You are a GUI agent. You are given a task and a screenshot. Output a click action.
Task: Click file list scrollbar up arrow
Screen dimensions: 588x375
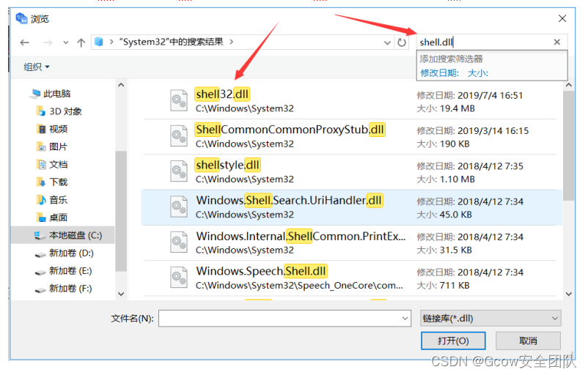[568, 86]
